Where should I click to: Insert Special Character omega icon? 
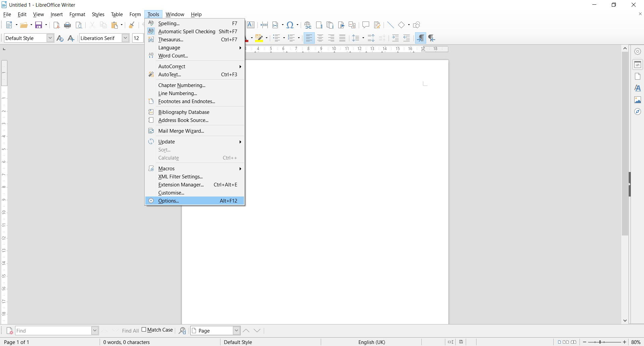click(x=290, y=25)
